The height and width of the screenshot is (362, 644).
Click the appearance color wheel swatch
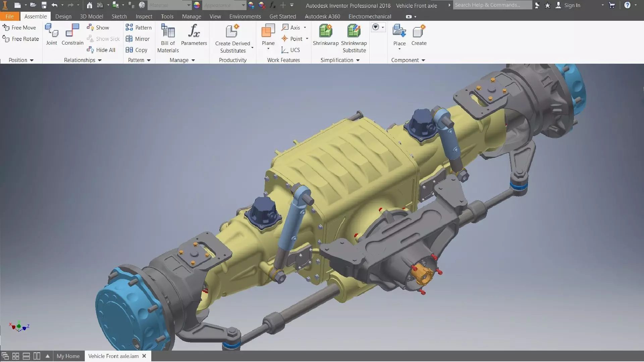(197, 5)
